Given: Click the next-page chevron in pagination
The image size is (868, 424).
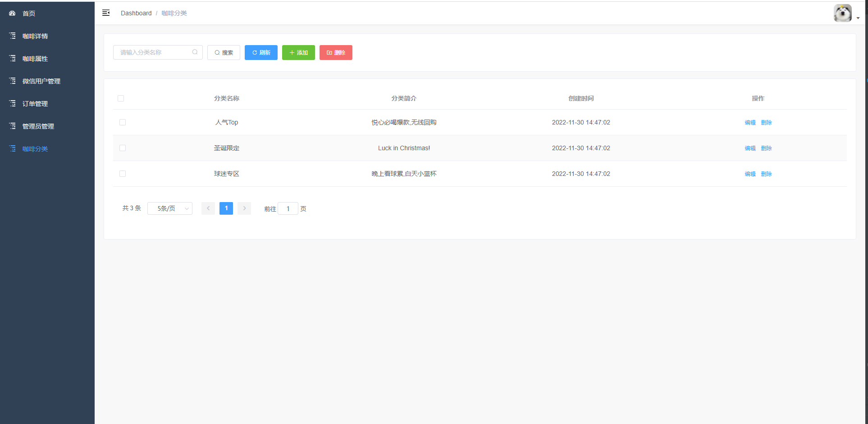Looking at the screenshot, I should 244,208.
